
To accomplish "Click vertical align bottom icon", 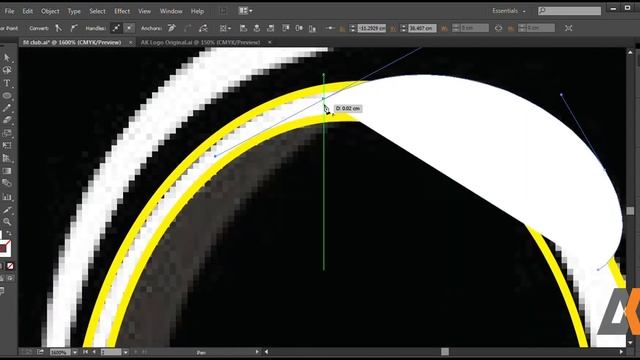I will pyautogui.click(x=313, y=28).
